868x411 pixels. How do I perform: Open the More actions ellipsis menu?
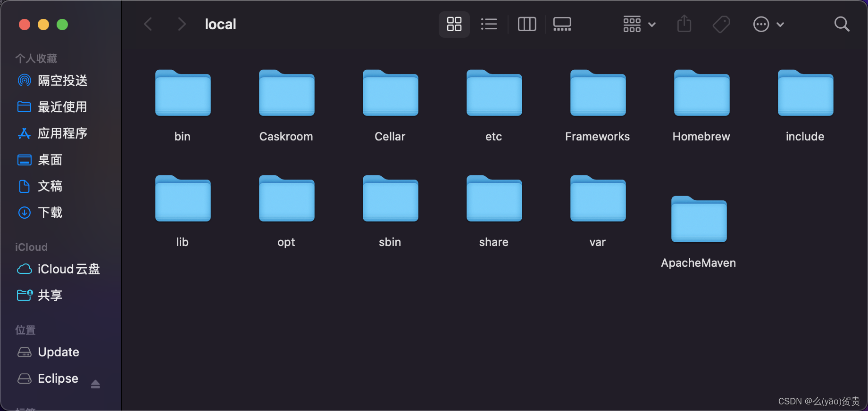tap(768, 24)
